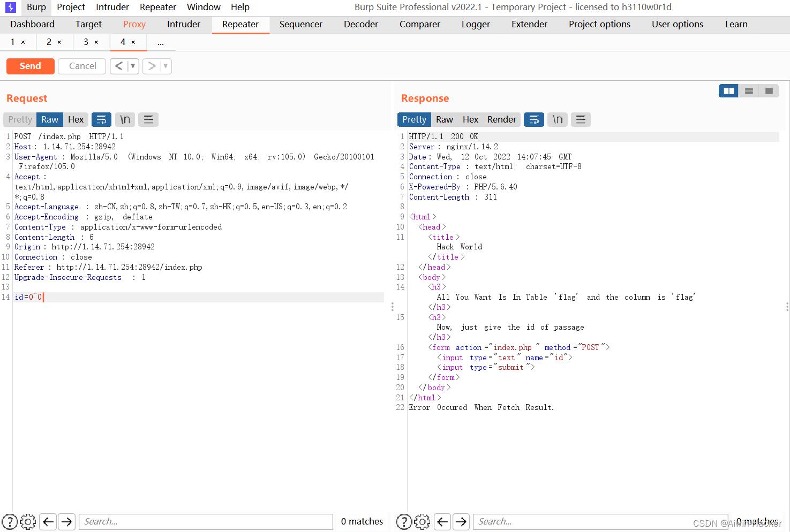Open the hidden tabs overflow via the ... tab
Image resolution: width=790 pixels, height=532 pixels.
click(x=161, y=42)
